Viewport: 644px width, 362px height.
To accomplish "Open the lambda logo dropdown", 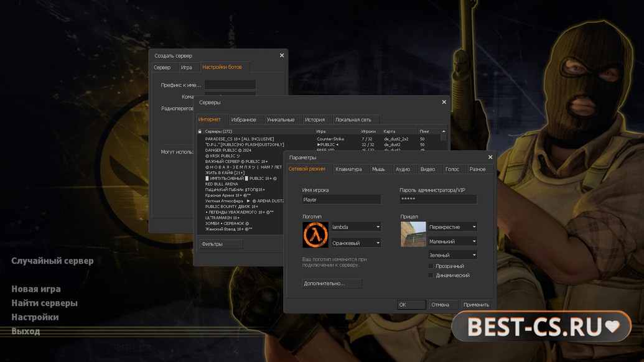I will click(356, 227).
